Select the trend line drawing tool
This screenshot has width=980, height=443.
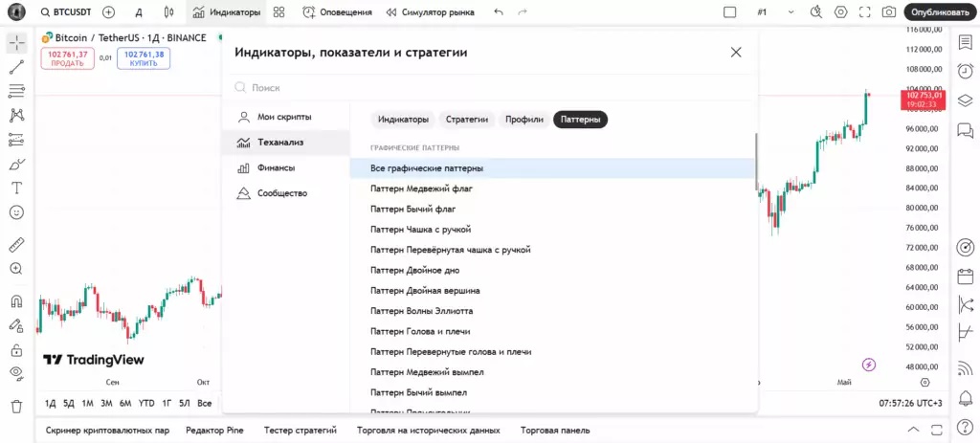point(17,68)
